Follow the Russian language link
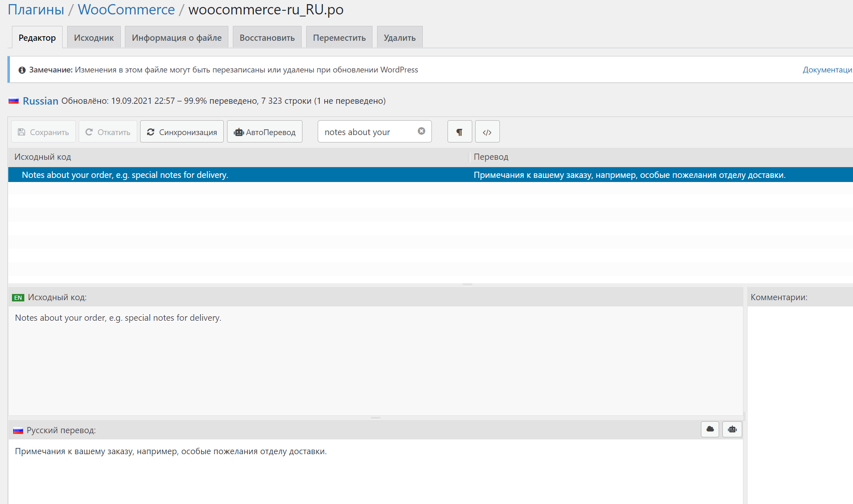The image size is (853, 504). [x=40, y=101]
